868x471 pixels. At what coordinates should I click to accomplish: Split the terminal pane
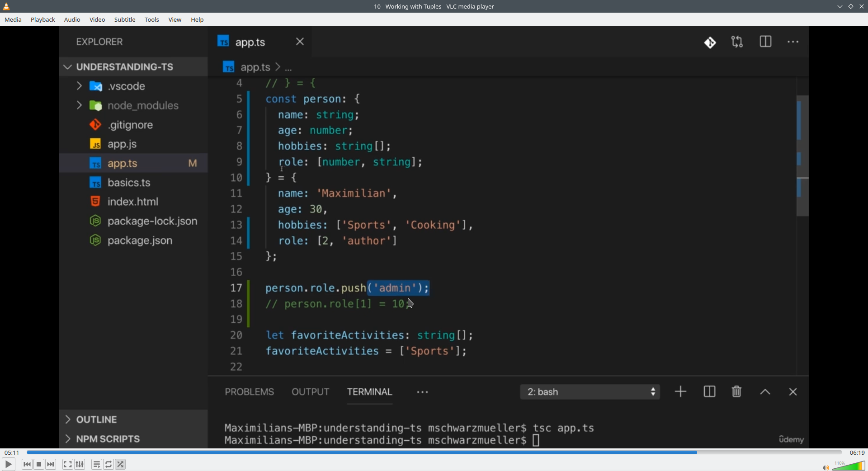(x=709, y=391)
